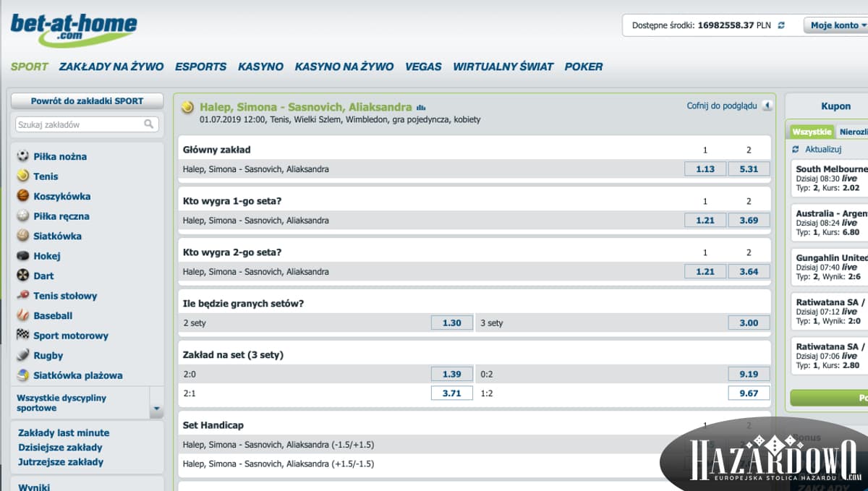Open Dzisiejsze zakłady link

(61, 447)
